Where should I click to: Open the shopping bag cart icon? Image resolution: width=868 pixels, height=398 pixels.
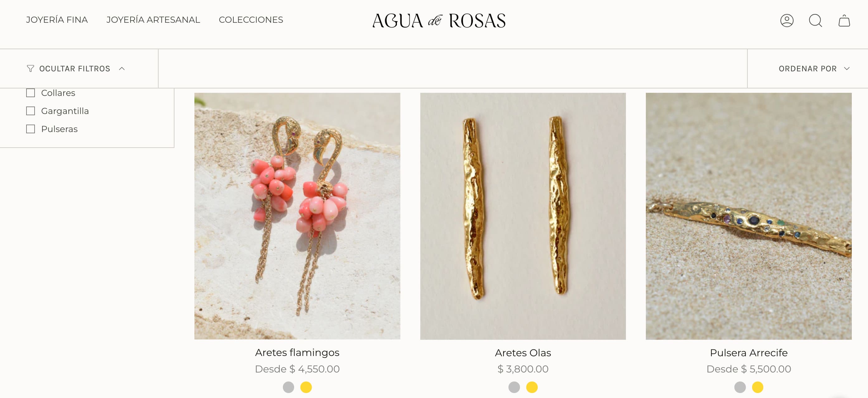point(844,21)
